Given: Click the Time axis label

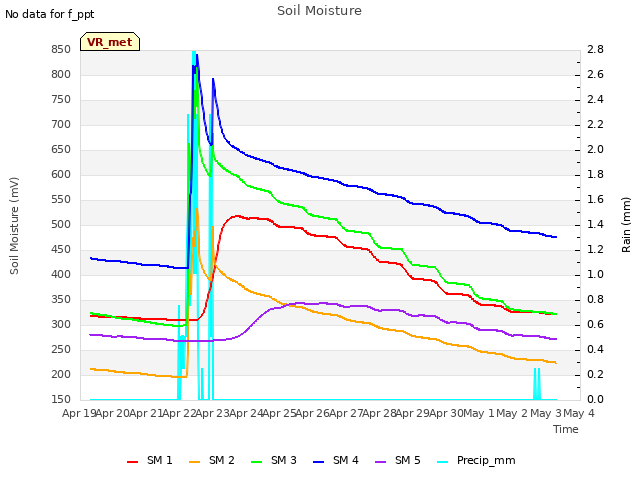Looking at the screenshot, I should coord(566,429).
